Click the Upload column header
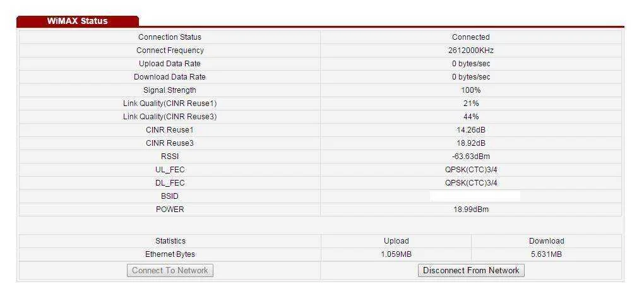 (x=396, y=241)
